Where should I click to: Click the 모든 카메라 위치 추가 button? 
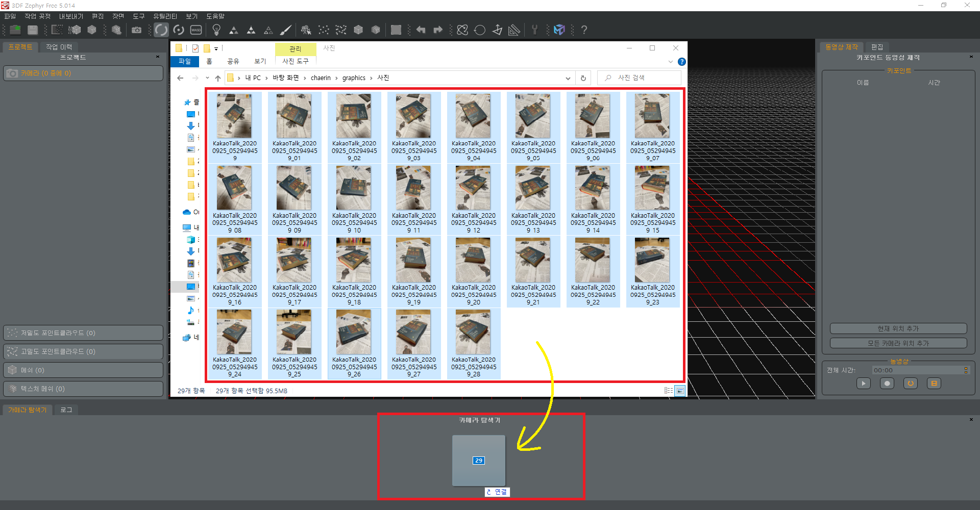point(898,343)
